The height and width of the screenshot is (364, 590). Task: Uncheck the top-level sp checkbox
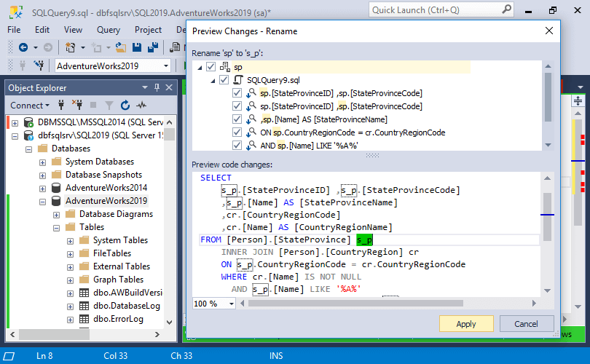(211, 67)
